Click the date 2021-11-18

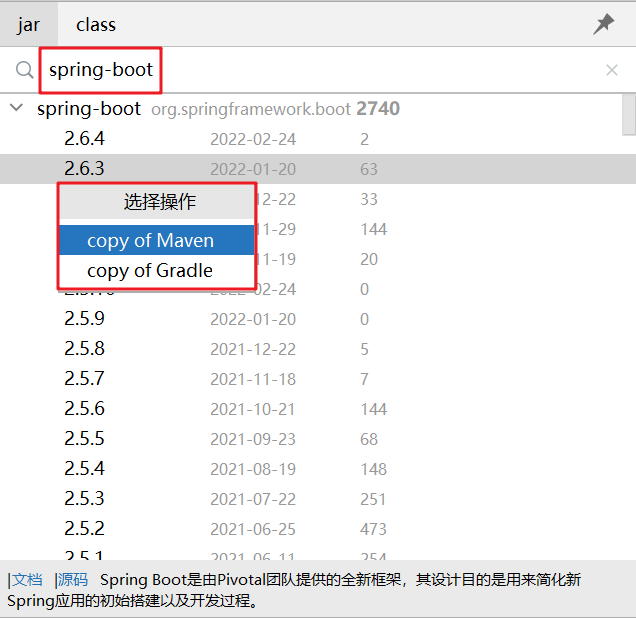click(253, 380)
